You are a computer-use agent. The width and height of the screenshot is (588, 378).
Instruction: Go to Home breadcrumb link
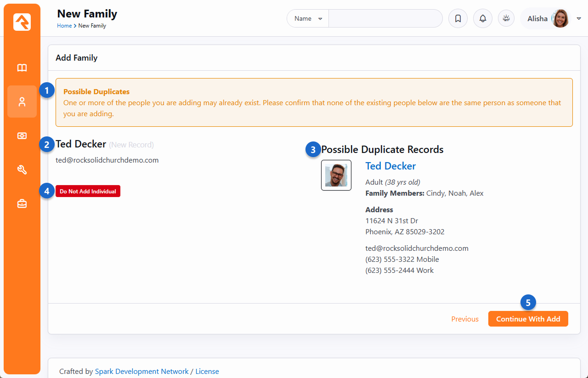click(64, 26)
